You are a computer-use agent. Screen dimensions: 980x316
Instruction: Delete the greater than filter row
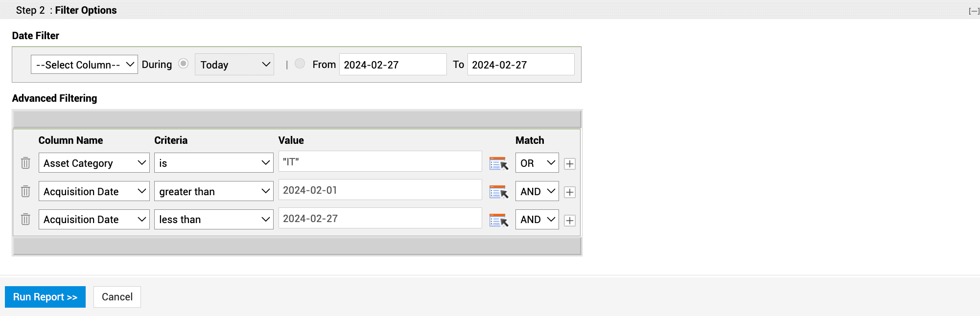pyautogui.click(x=25, y=191)
